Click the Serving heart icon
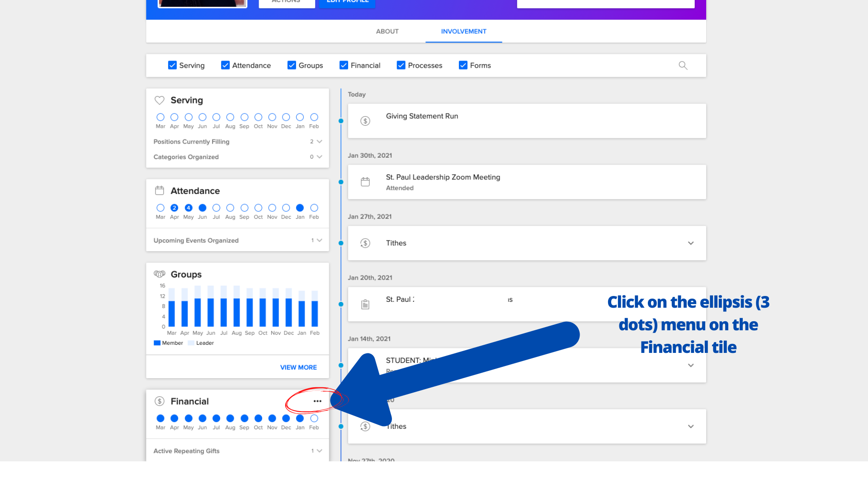This screenshot has height=488, width=868. pos(159,100)
